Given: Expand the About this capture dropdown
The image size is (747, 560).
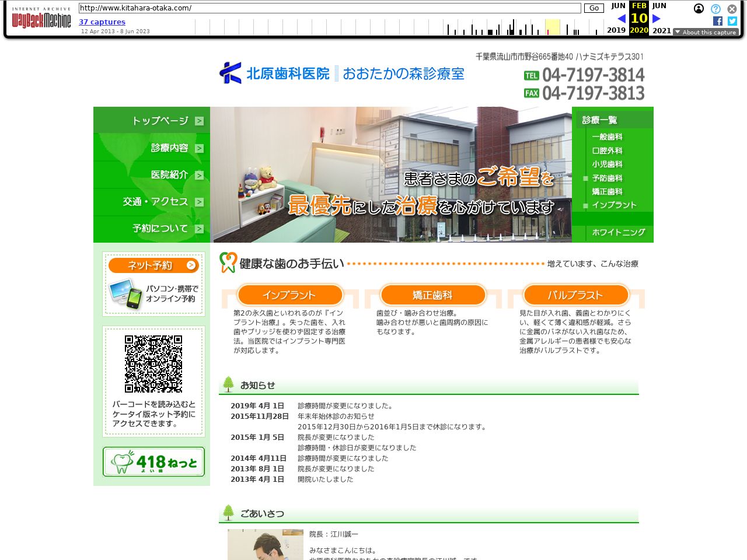Looking at the screenshot, I should (x=705, y=32).
